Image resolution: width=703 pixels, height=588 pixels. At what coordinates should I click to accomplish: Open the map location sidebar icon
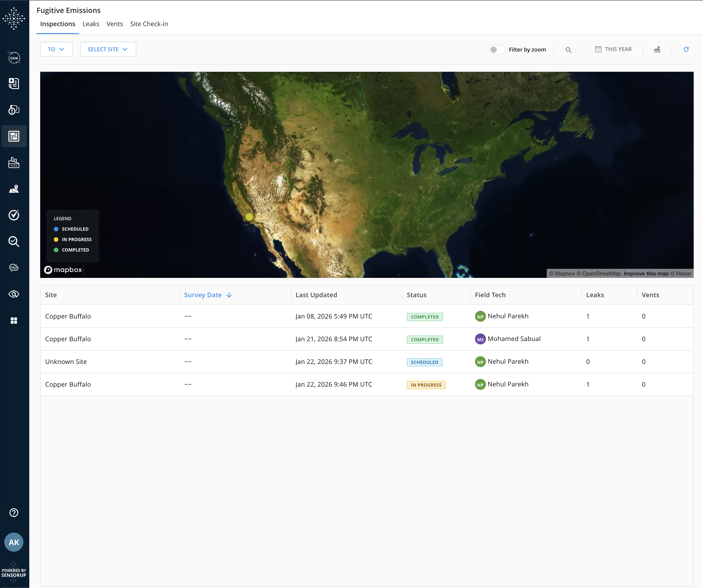[x=14, y=189]
